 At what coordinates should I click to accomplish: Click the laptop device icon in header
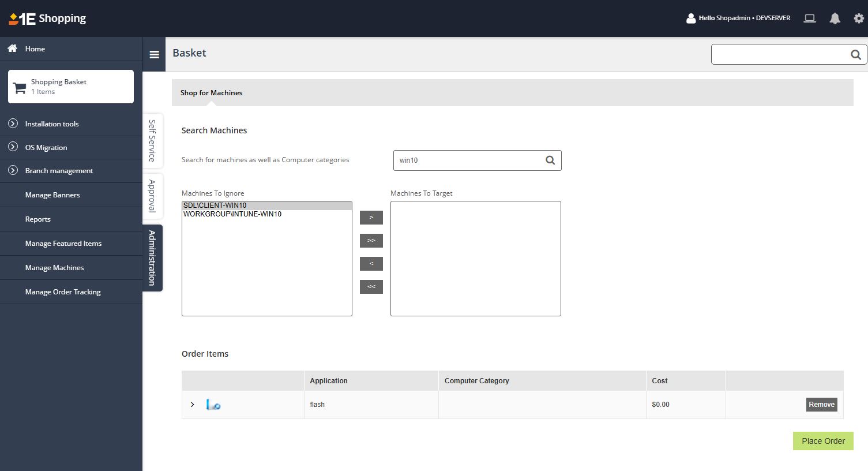coord(810,18)
